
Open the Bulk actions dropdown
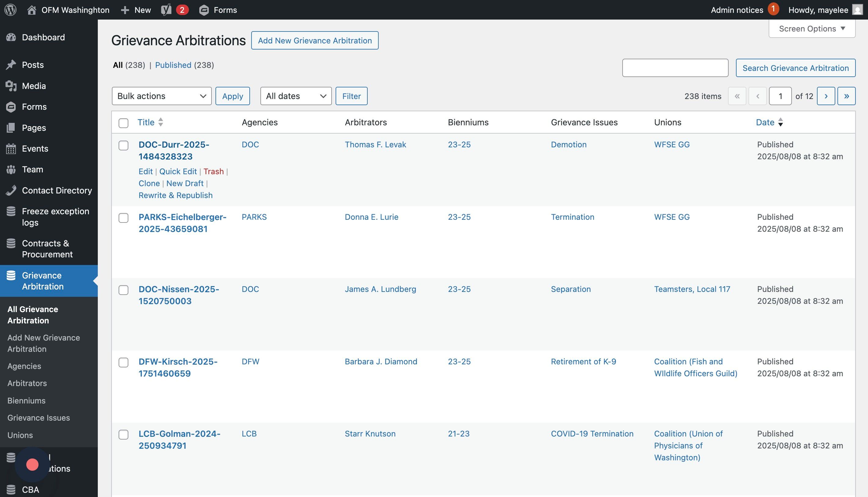161,96
